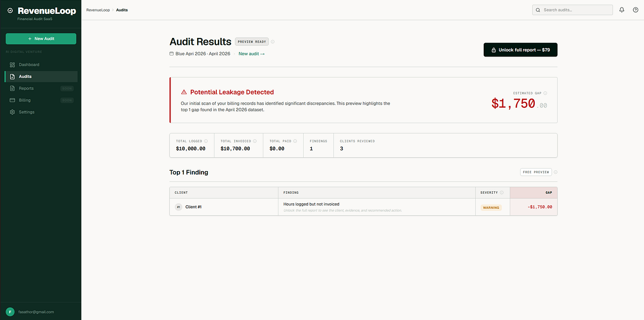Click the Reports icon in sidebar
This screenshot has width=644, height=320.
click(x=12, y=88)
